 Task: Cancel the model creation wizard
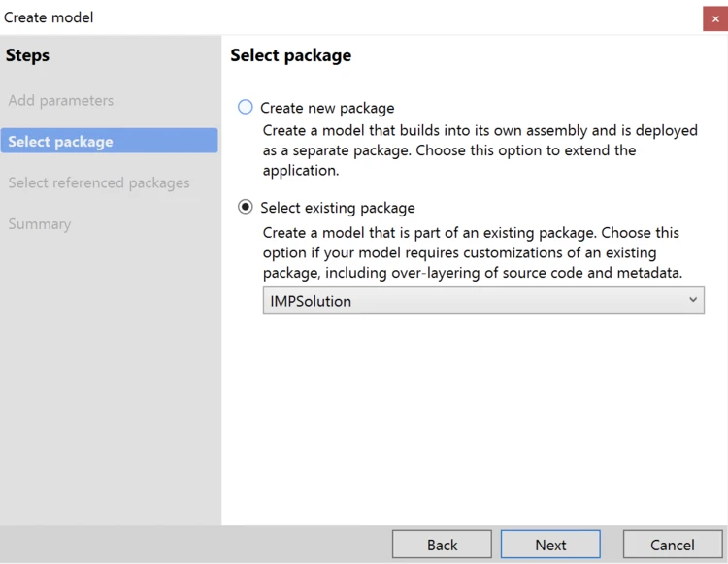pyautogui.click(x=672, y=545)
